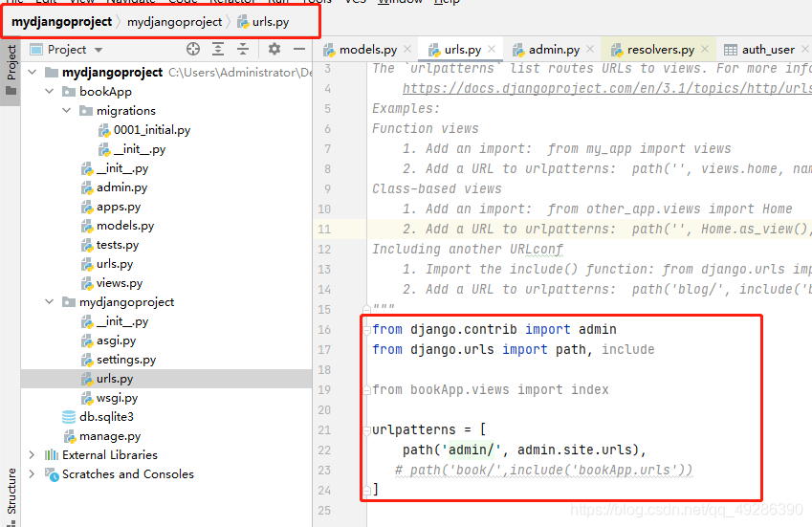Click the word include on line 17
Viewport: 812px width, 527px height.
pyautogui.click(x=627, y=349)
